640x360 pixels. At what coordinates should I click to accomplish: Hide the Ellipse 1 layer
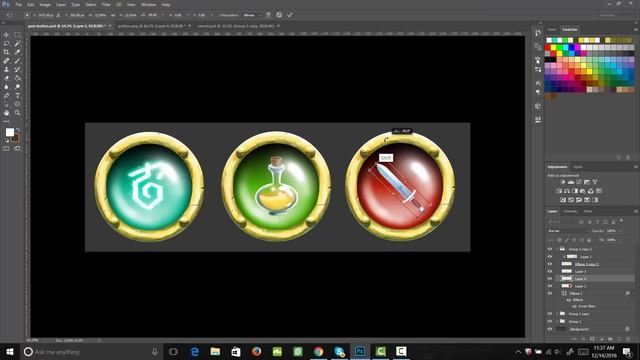point(550,293)
